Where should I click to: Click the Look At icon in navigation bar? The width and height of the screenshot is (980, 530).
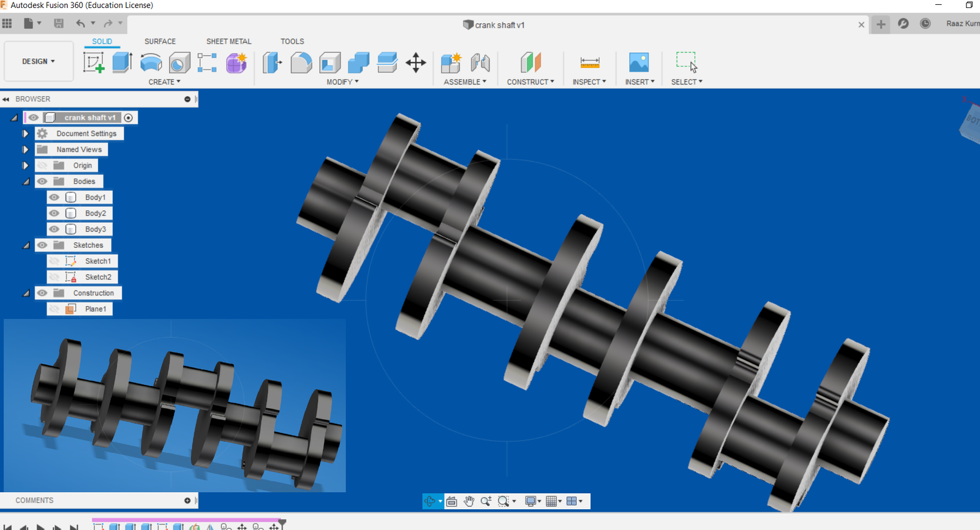tap(451, 501)
